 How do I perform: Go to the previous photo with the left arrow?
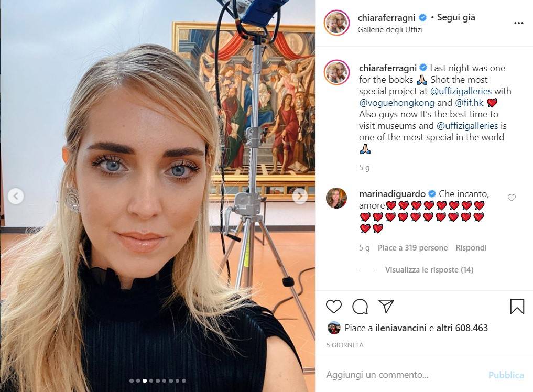(x=16, y=196)
